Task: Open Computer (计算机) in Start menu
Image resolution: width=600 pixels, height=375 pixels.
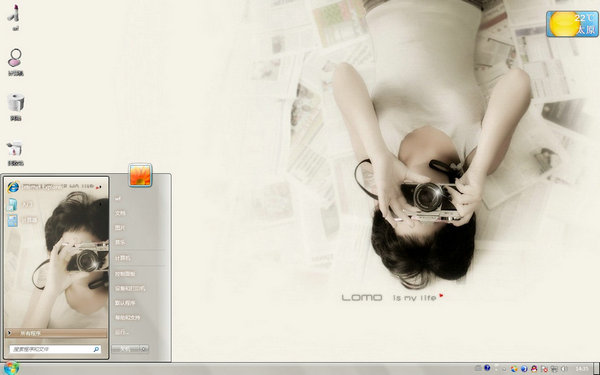Action: coord(122,258)
